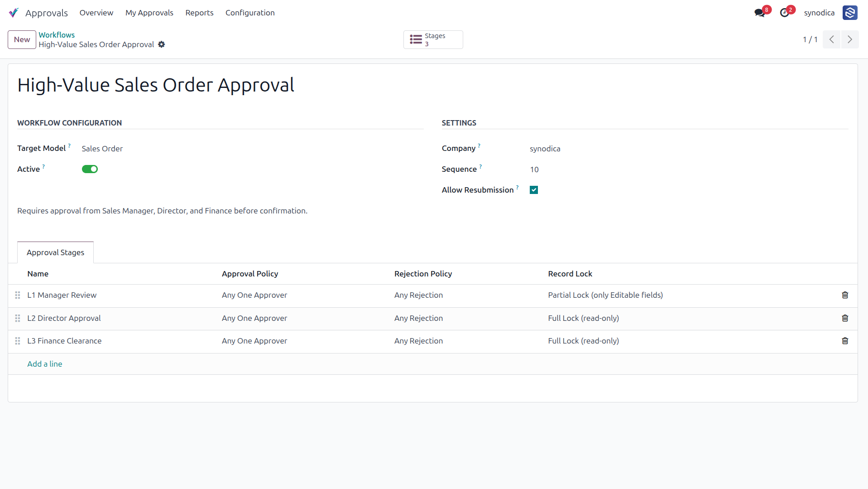
Task: Open the conversations chat icon
Action: tap(760, 13)
